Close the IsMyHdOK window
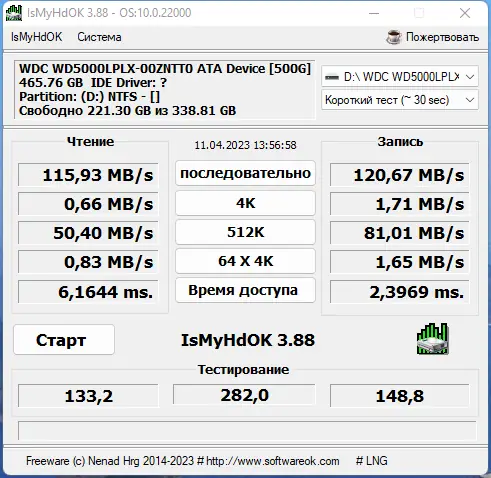The width and height of the screenshot is (491, 478). [465, 13]
